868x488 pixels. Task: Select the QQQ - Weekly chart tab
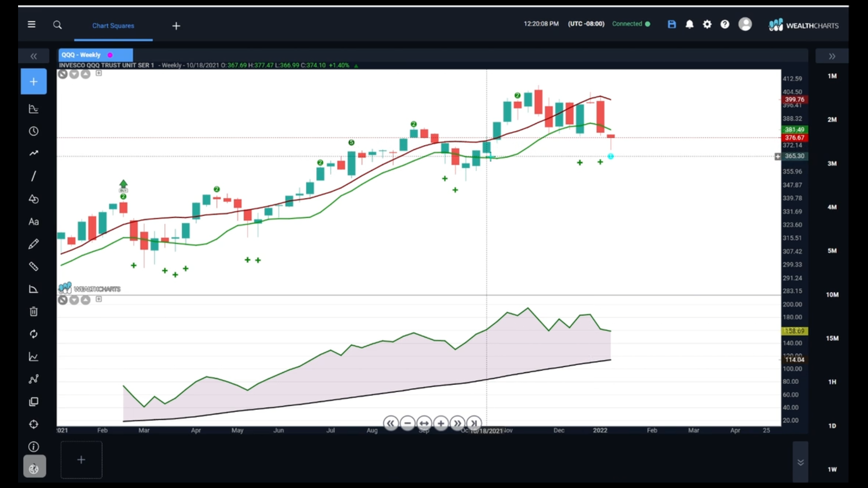(x=95, y=55)
